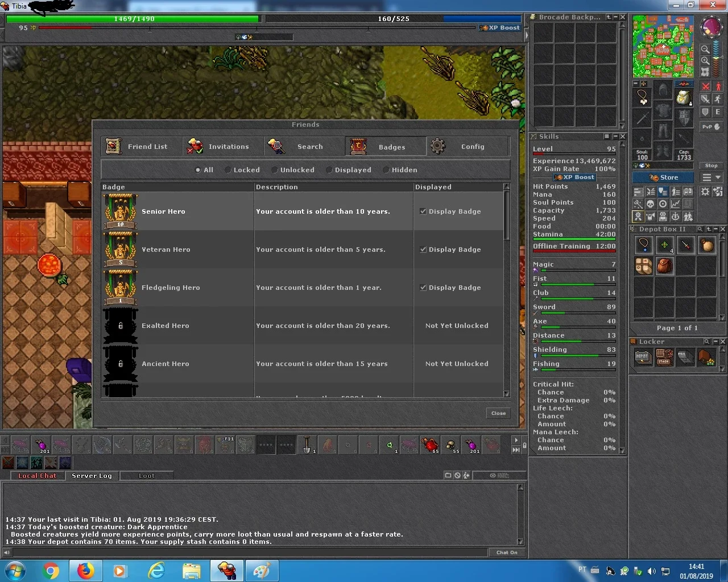
Task: Click the XP Boost icon in Skills
Action: [573, 177]
